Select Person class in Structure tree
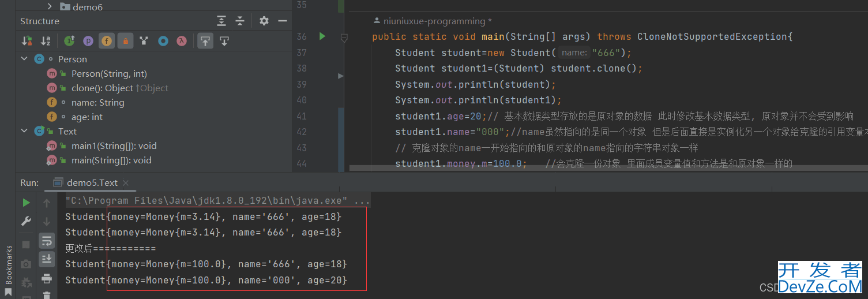 point(73,59)
